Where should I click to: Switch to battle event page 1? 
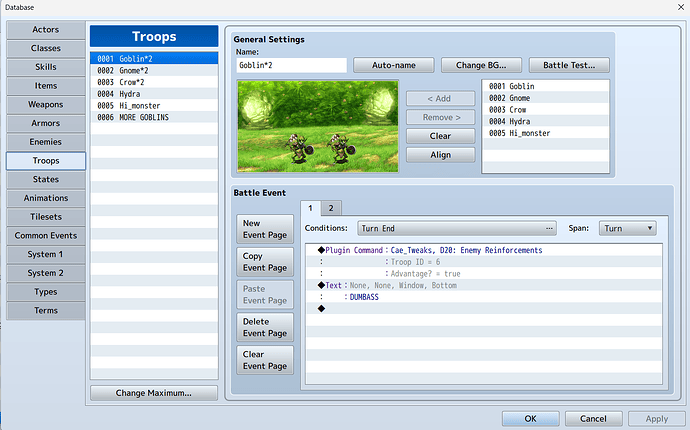pos(311,208)
